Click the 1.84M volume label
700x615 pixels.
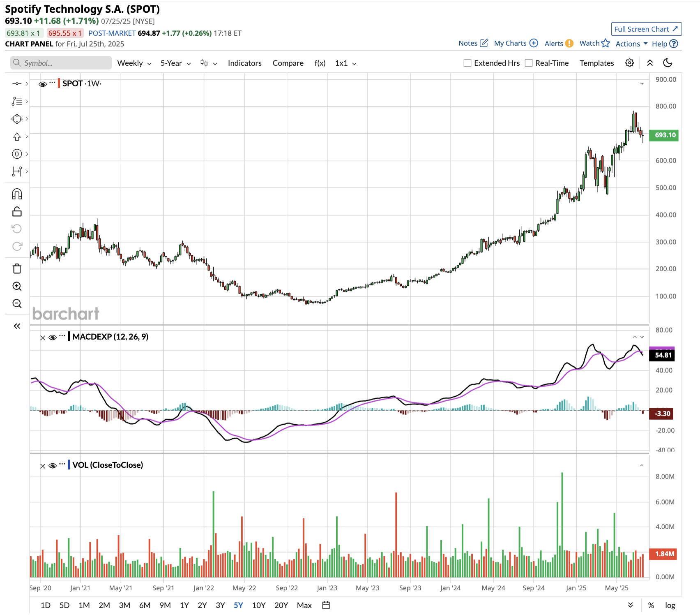click(663, 554)
